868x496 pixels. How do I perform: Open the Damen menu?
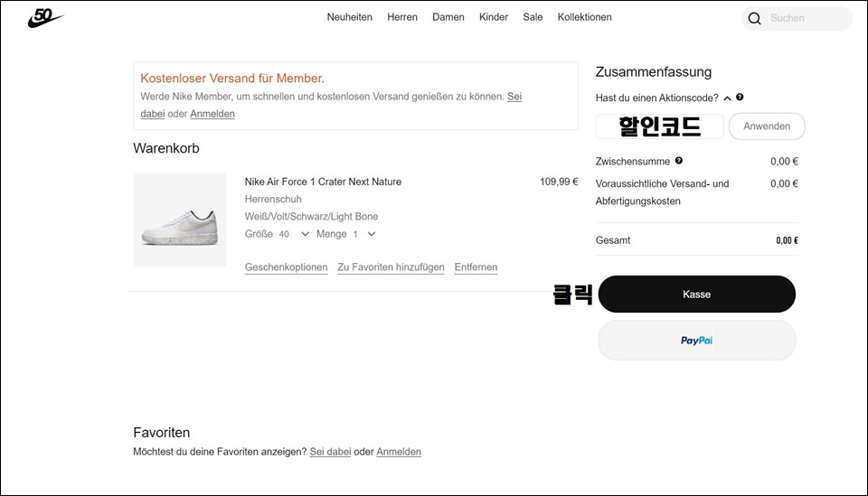(448, 17)
